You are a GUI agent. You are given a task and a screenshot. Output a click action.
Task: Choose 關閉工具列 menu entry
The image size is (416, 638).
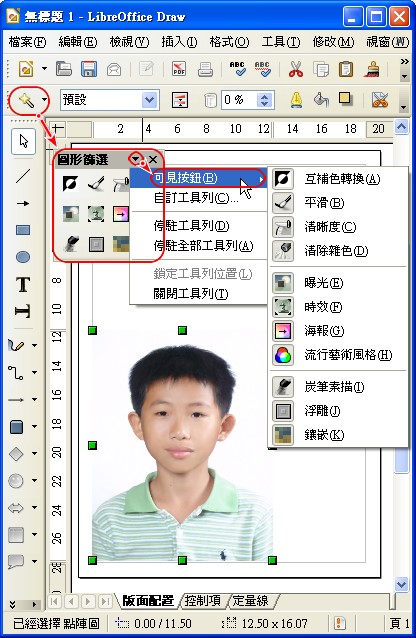coord(199,293)
